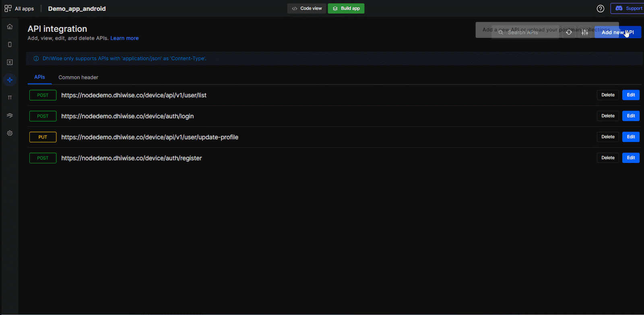Open Code view

pos(307,8)
